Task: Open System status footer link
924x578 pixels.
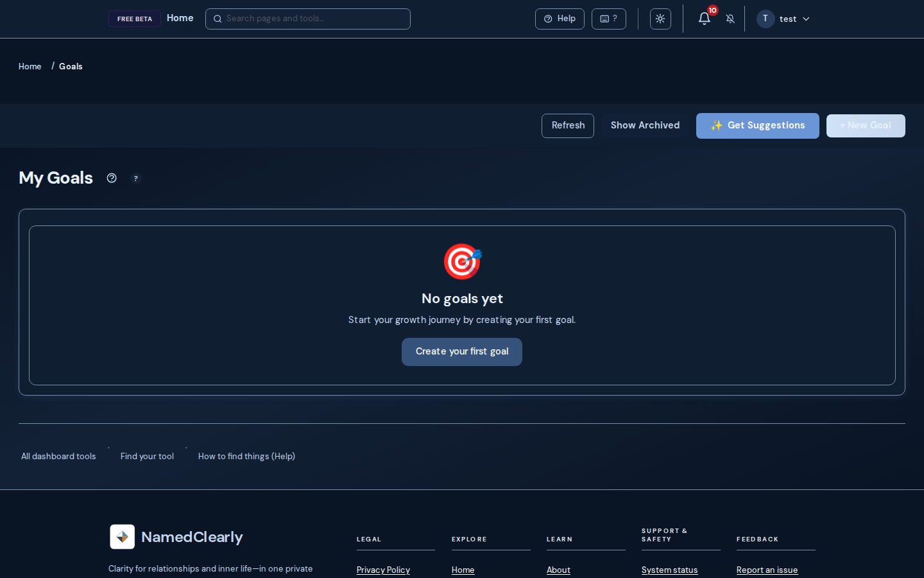Action: point(669,570)
